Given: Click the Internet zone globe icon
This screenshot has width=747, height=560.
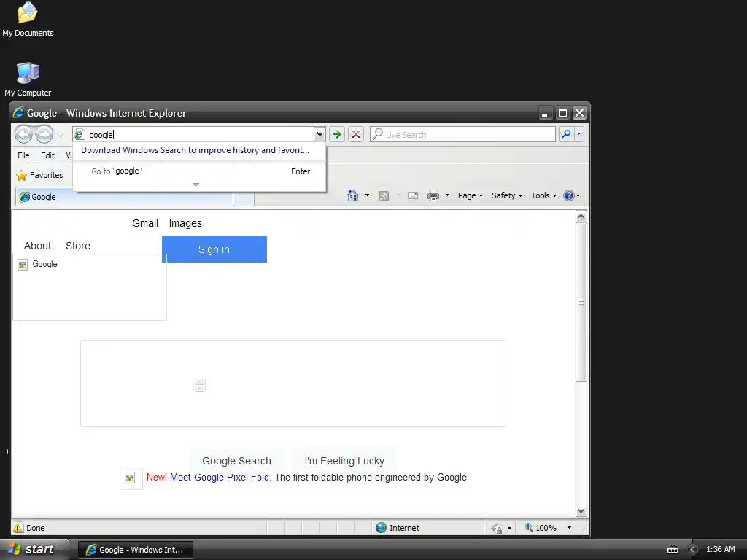Looking at the screenshot, I should pos(381,528).
